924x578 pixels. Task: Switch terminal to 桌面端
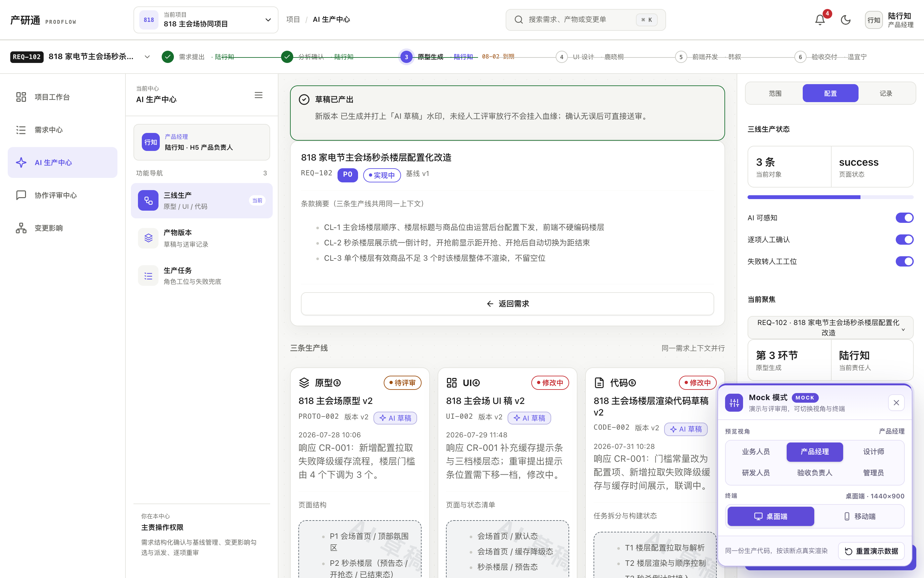tap(771, 516)
